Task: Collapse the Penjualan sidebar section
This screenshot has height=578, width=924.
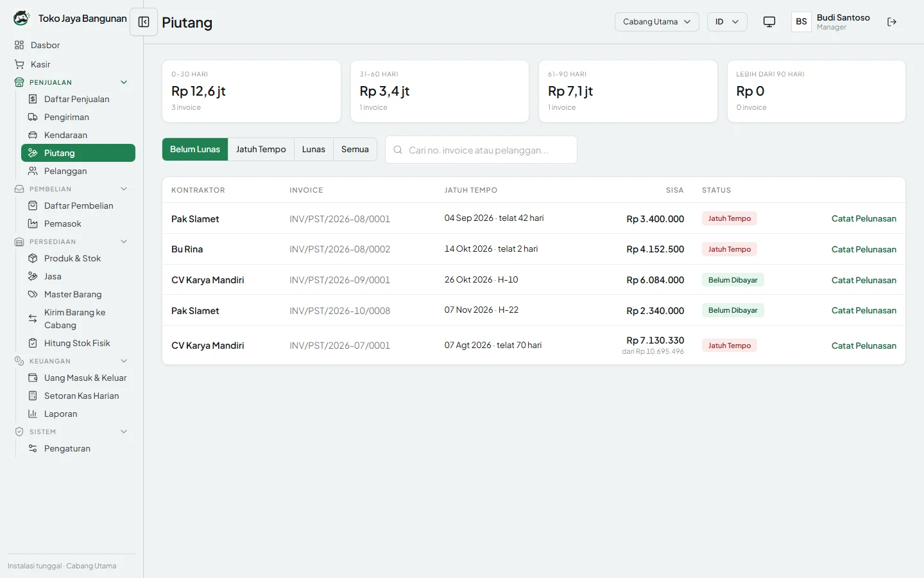Action: (x=124, y=82)
